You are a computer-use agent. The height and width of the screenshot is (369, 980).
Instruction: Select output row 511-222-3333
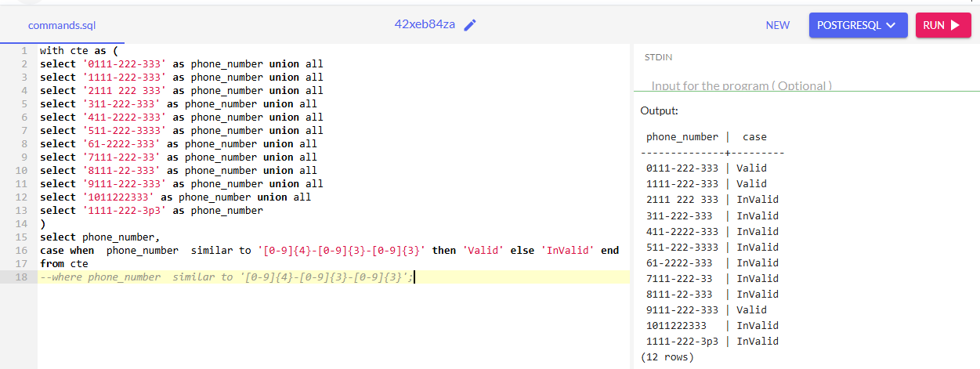(x=713, y=247)
